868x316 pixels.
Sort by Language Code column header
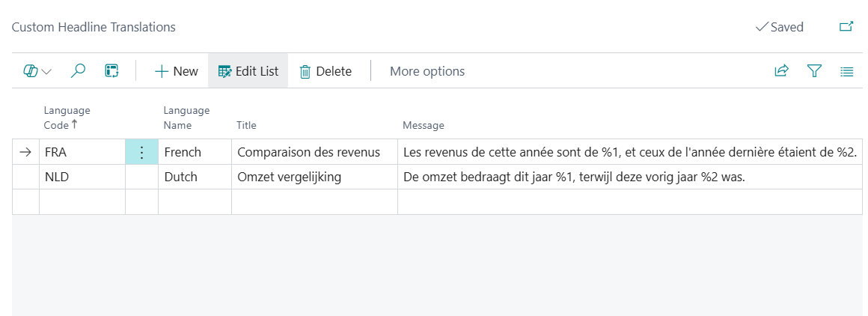pos(67,118)
